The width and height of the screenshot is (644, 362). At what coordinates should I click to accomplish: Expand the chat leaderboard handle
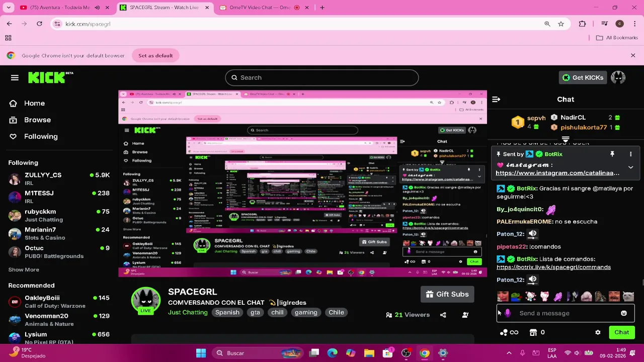[x=566, y=139]
